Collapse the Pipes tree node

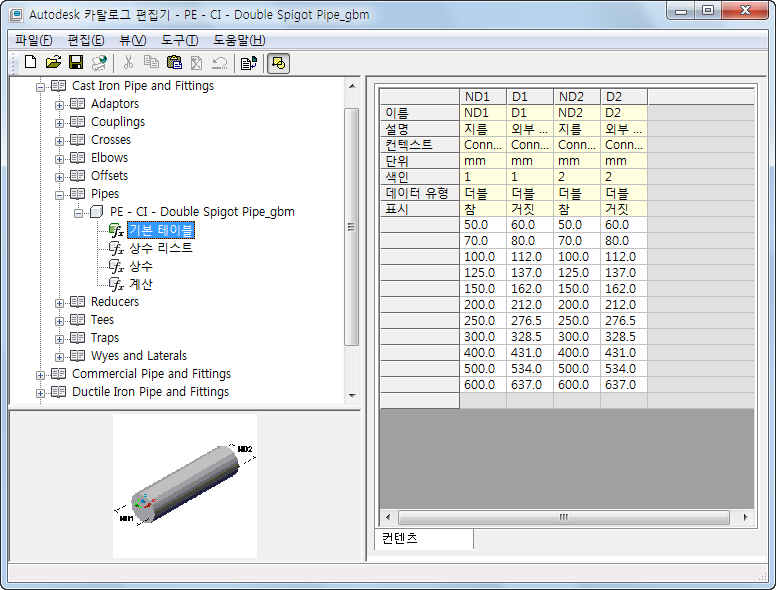tap(59, 196)
